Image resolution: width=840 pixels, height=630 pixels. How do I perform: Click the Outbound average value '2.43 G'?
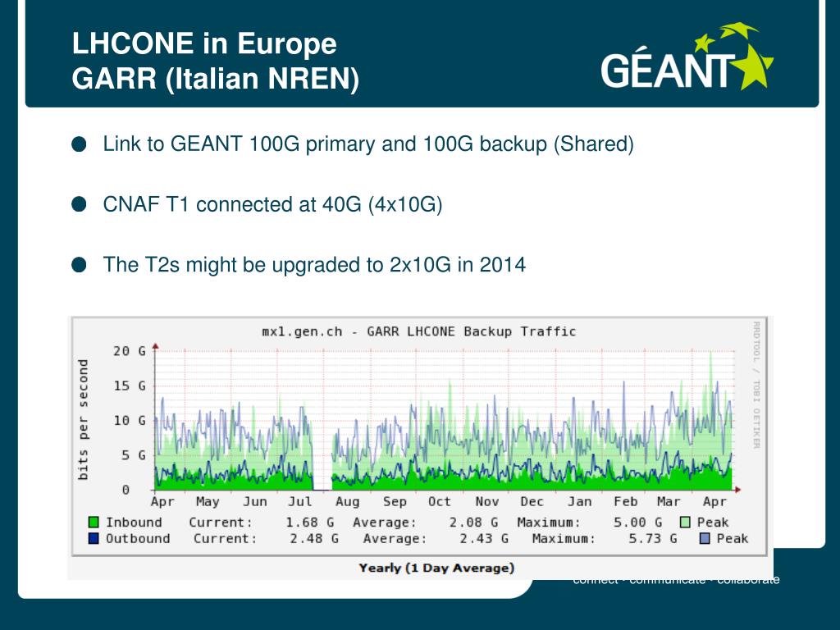484,538
